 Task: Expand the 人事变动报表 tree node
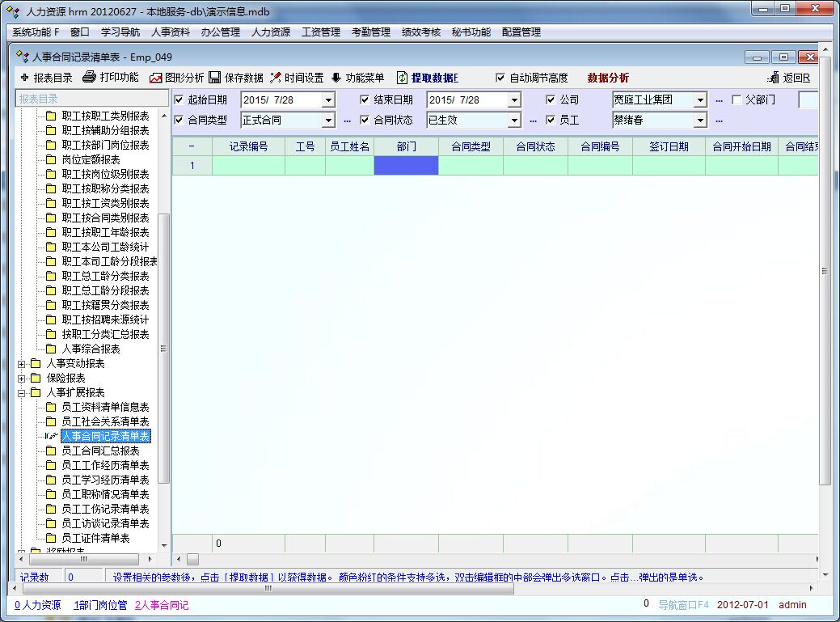pyautogui.click(x=22, y=363)
